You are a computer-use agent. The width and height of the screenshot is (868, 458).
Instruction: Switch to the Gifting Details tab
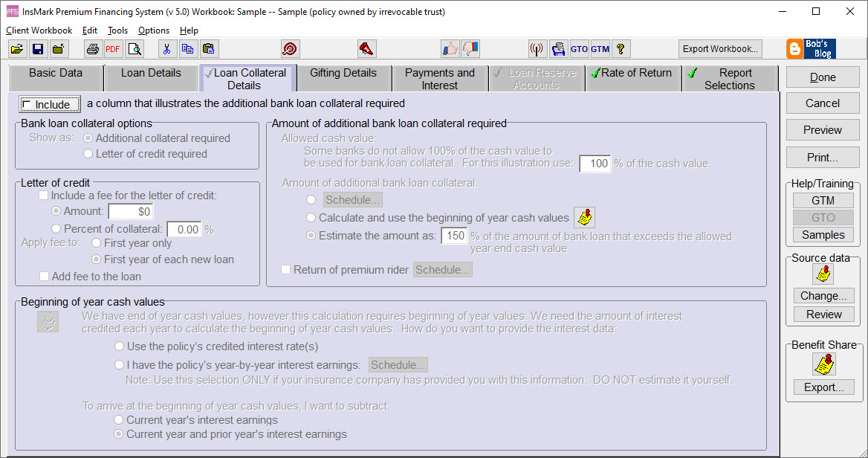(x=343, y=77)
